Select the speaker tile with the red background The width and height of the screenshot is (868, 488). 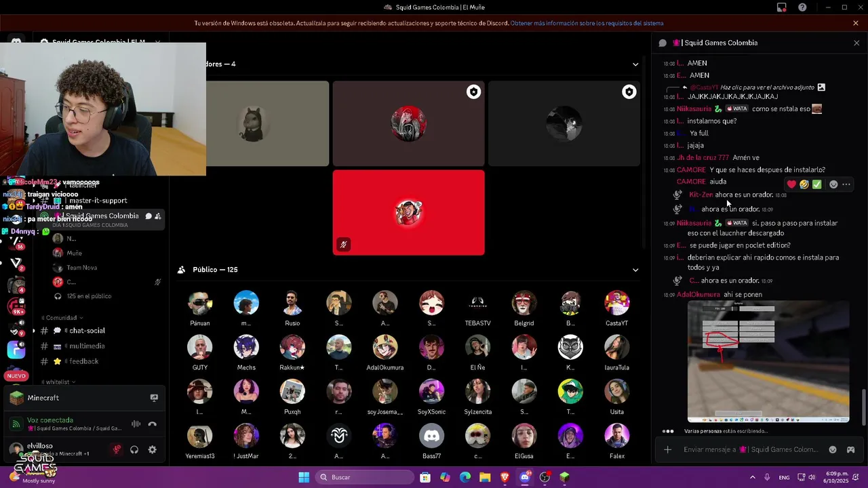409,213
